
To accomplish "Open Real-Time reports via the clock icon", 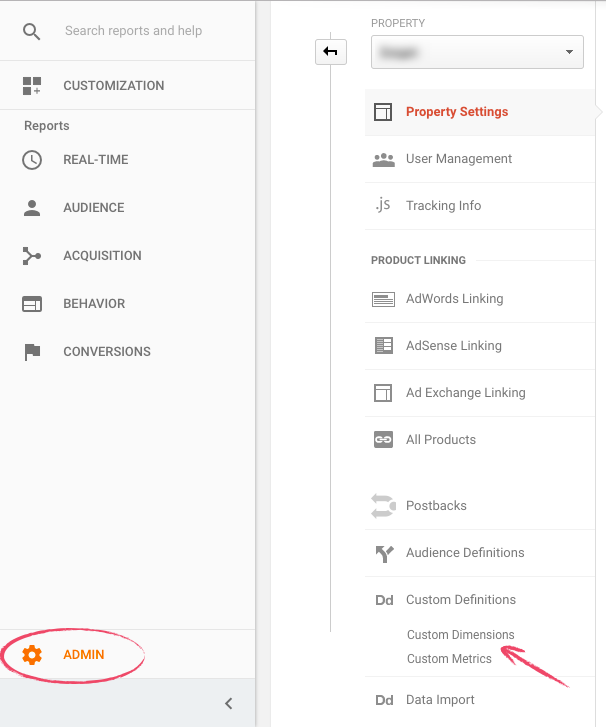I will 32,160.
